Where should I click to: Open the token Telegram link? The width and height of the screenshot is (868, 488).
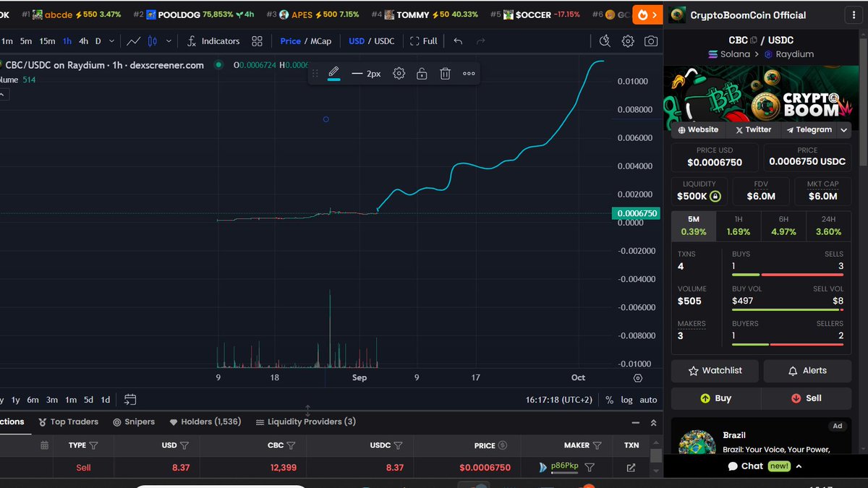click(x=808, y=130)
